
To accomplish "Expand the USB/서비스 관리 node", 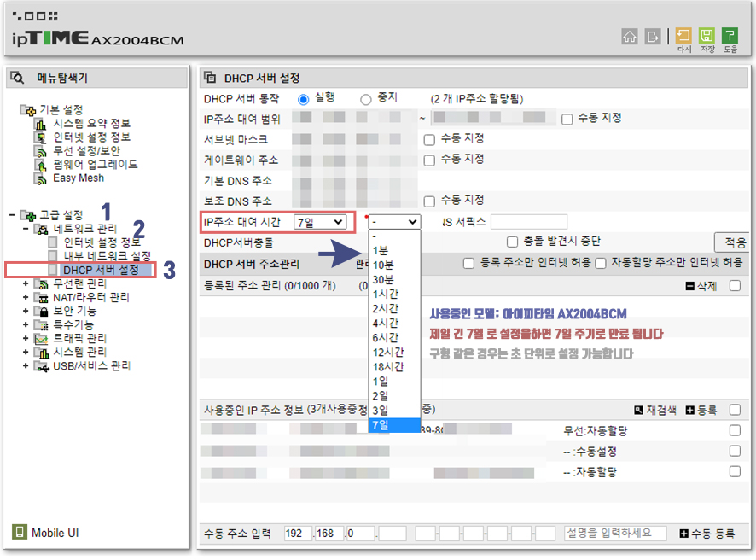I will (x=26, y=365).
